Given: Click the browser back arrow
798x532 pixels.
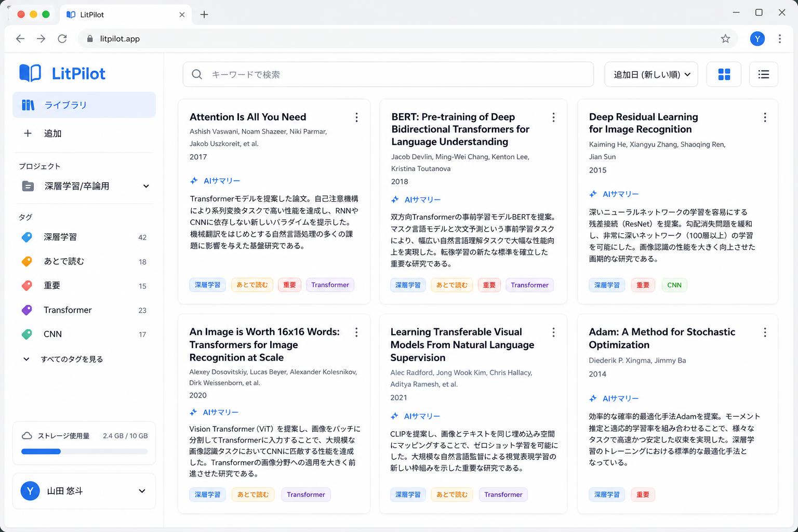Looking at the screenshot, I should pos(20,38).
